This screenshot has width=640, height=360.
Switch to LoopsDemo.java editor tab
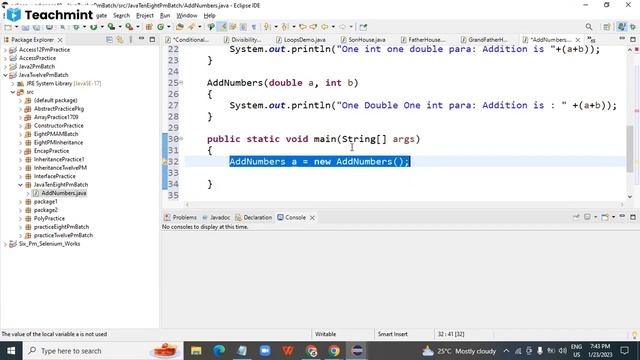pos(301,40)
